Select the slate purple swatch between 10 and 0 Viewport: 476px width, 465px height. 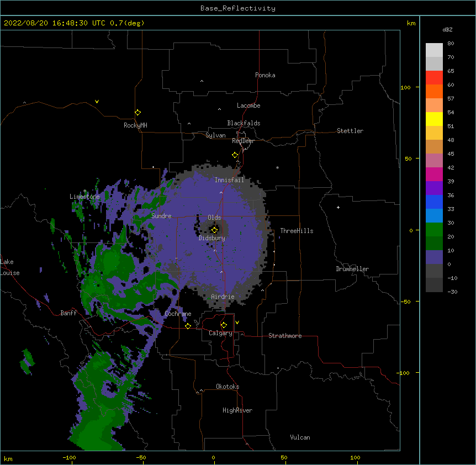434,257
